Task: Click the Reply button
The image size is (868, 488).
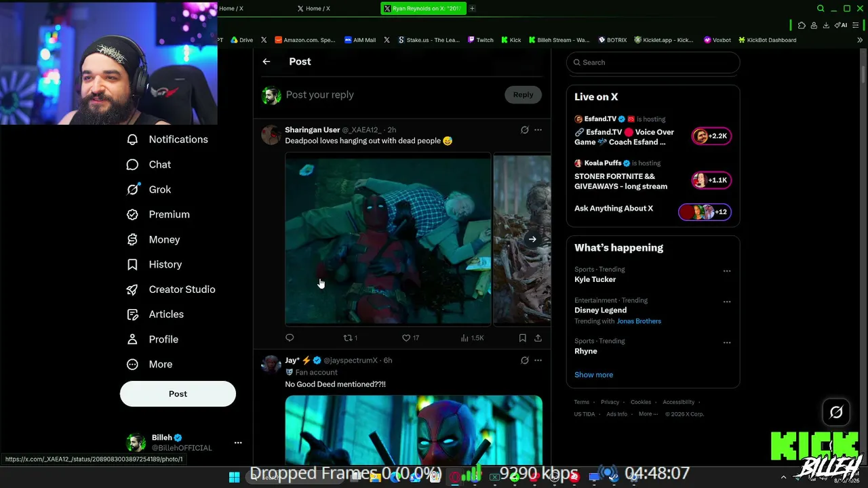Action: [523, 95]
